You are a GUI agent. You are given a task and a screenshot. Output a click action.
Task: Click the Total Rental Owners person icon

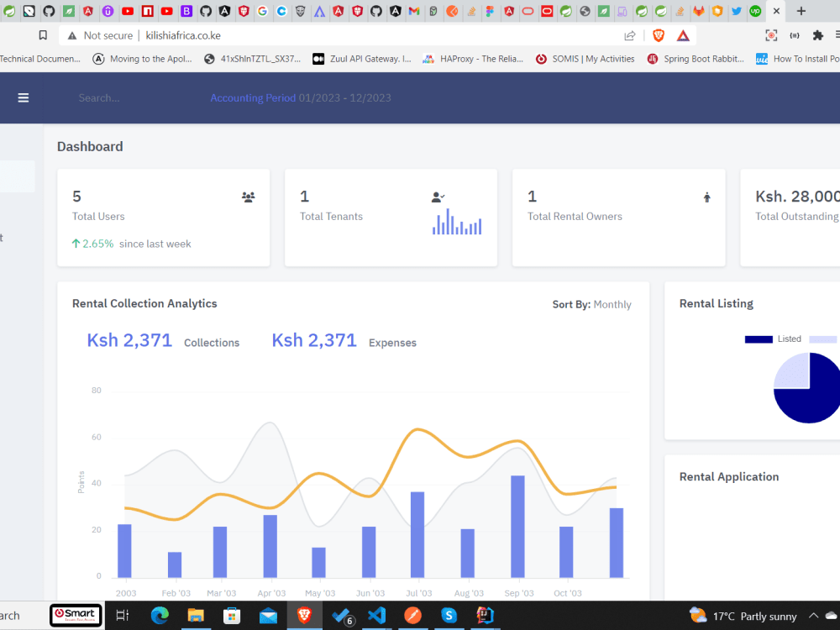pos(707,197)
